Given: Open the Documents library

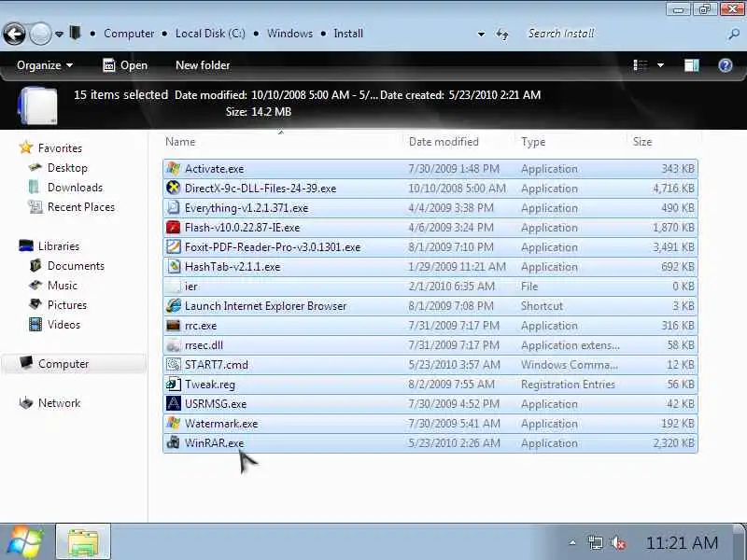Looking at the screenshot, I should (x=76, y=266).
